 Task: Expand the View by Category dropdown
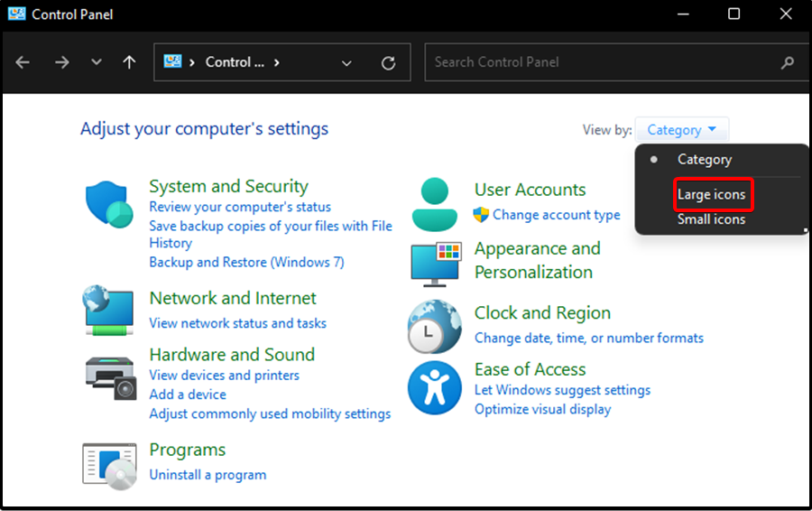681,130
